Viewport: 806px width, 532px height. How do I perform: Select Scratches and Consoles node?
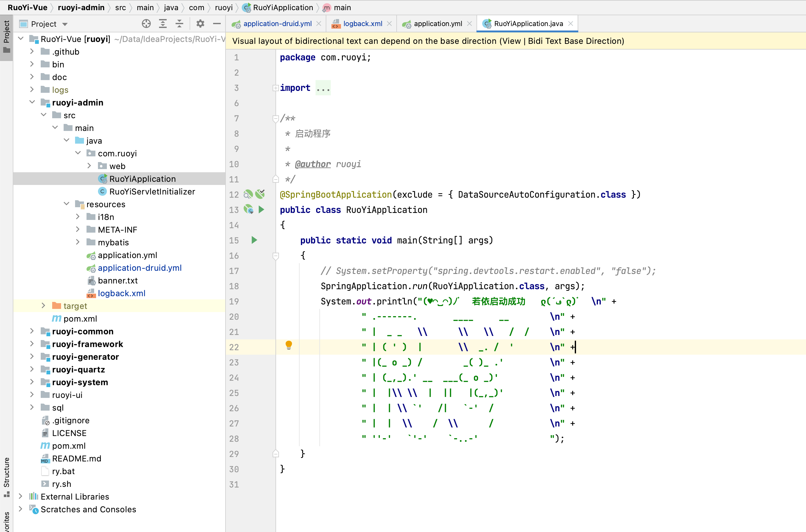coord(88,509)
